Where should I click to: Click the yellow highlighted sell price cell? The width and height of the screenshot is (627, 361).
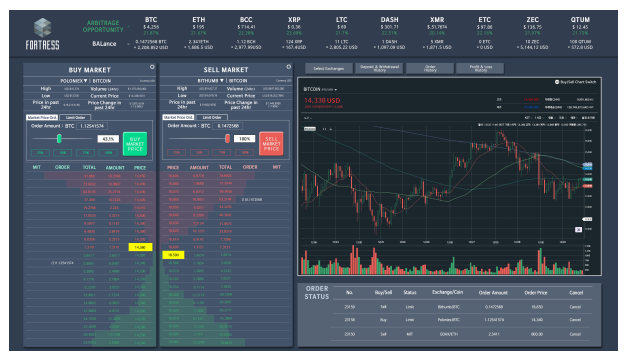[173, 255]
